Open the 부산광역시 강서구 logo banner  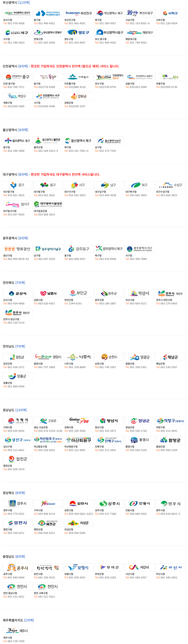[x=17, y=13]
